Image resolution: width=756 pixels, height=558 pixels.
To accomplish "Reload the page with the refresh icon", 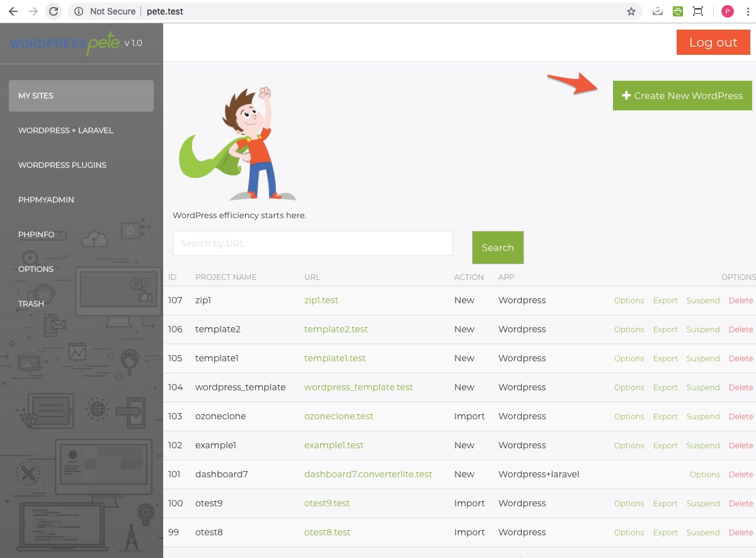I will (x=54, y=11).
